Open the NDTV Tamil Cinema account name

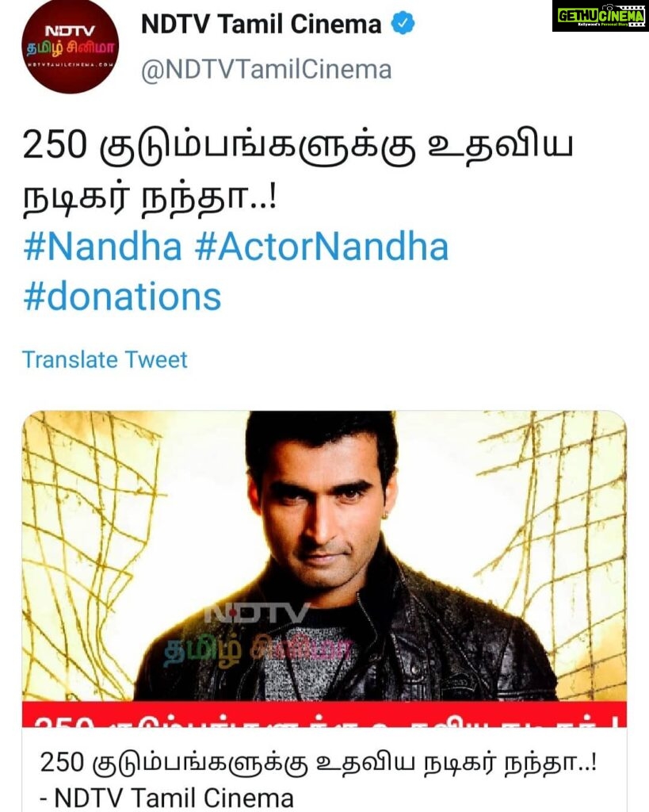tap(262, 24)
